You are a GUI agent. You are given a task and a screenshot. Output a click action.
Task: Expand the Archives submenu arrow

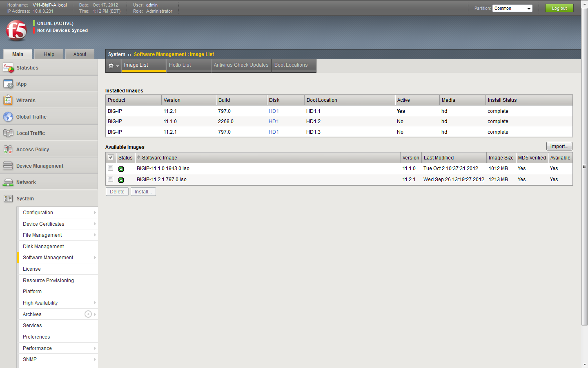(x=95, y=314)
